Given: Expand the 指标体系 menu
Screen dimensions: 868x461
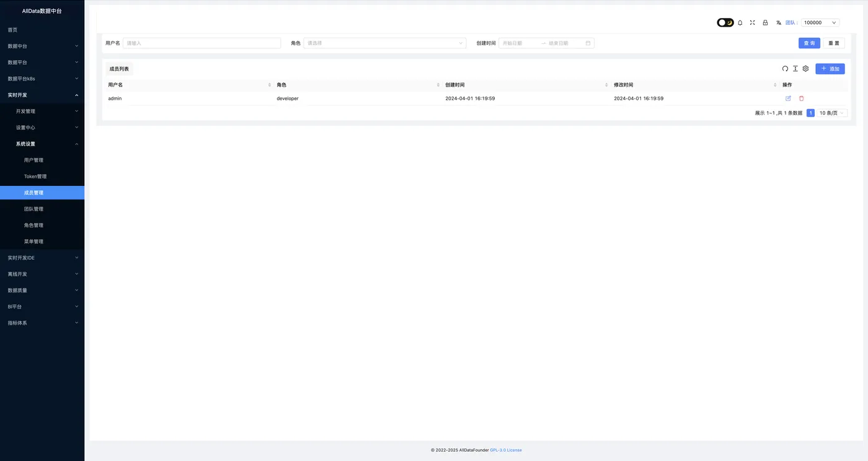Looking at the screenshot, I should (42, 323).
